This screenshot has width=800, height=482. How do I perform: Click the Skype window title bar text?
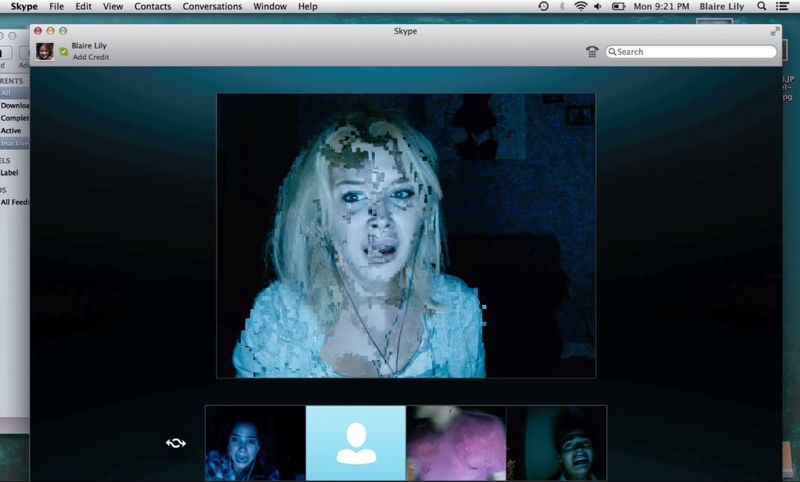pos(406,31)
